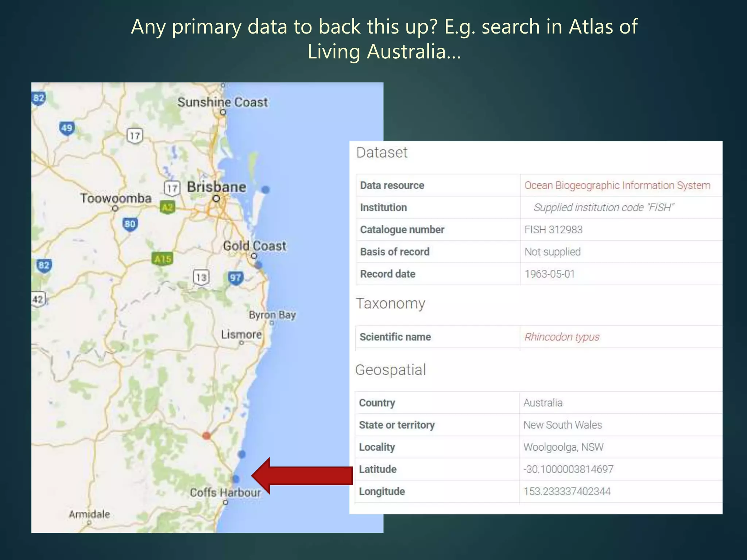Image resolution: width=747 pixels, height=560 pixels.
Task: Click the red marker inland of Coffs Harbour
Action: coord(206,435)
